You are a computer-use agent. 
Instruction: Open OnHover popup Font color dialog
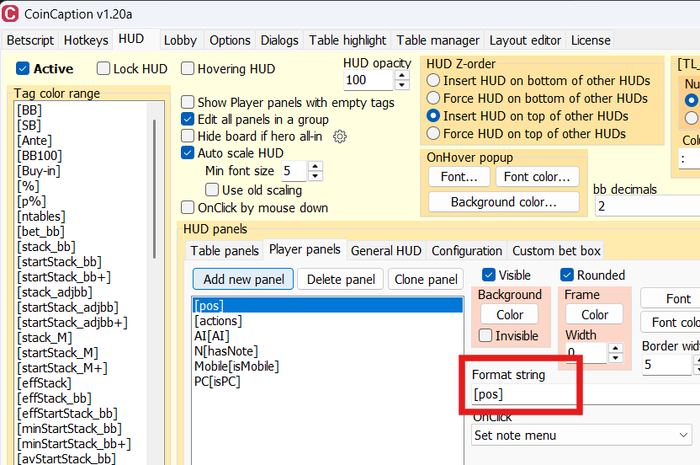coord(537,177)
